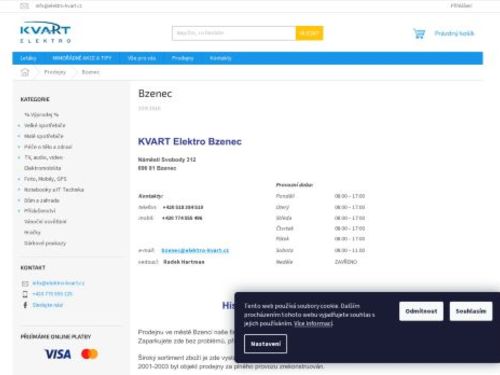Click the Bzenec breadcrumb item
The height and width of the screenshot is (375, 500).
pyautogui.click(x=91, y=72)
